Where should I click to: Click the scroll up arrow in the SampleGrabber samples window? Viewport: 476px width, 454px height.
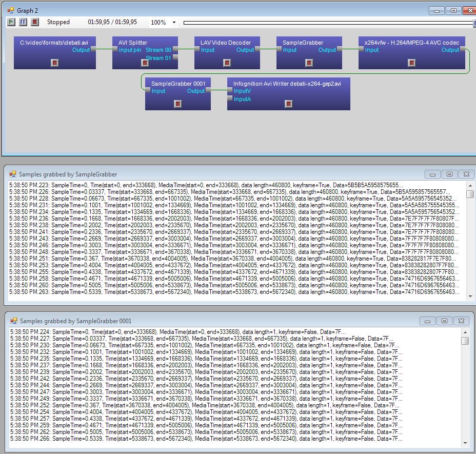(470, 186)
